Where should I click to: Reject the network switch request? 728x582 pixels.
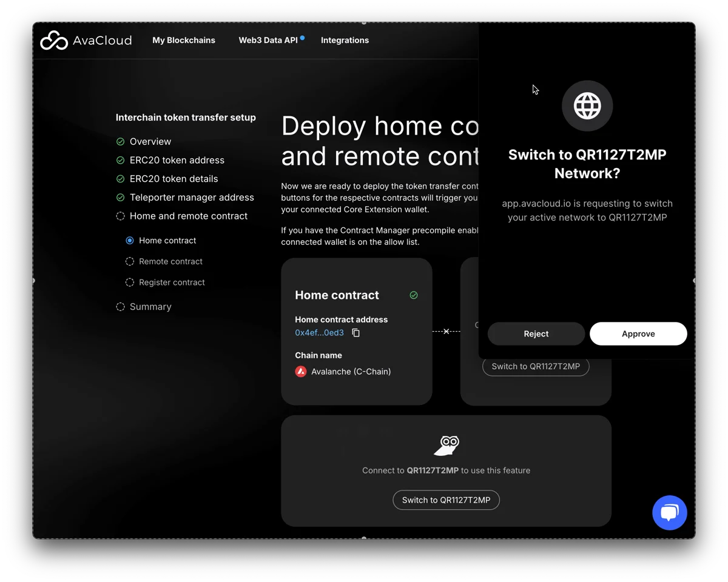click(536, 333)
